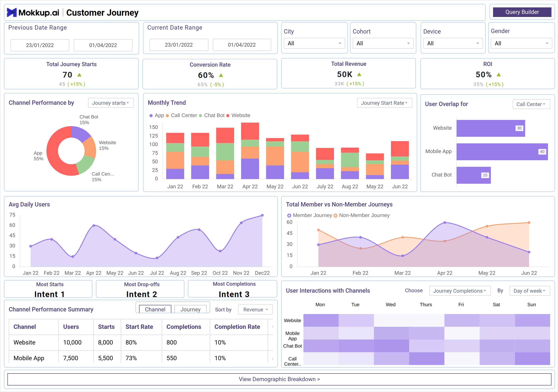Click the Jun 22 Non-Member Journey point

[x=529, y=223]
